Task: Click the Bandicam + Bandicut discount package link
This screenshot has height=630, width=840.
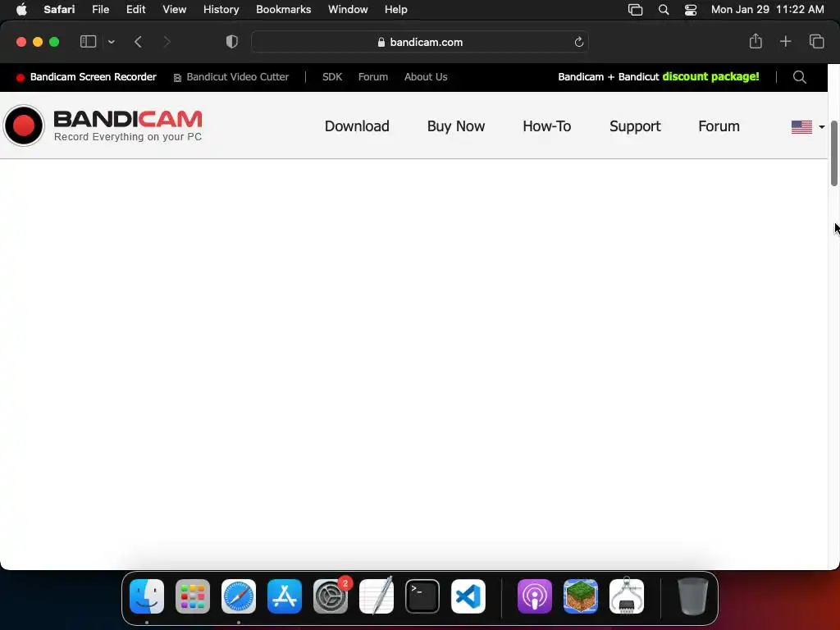Action: click(x=659, y=76)
